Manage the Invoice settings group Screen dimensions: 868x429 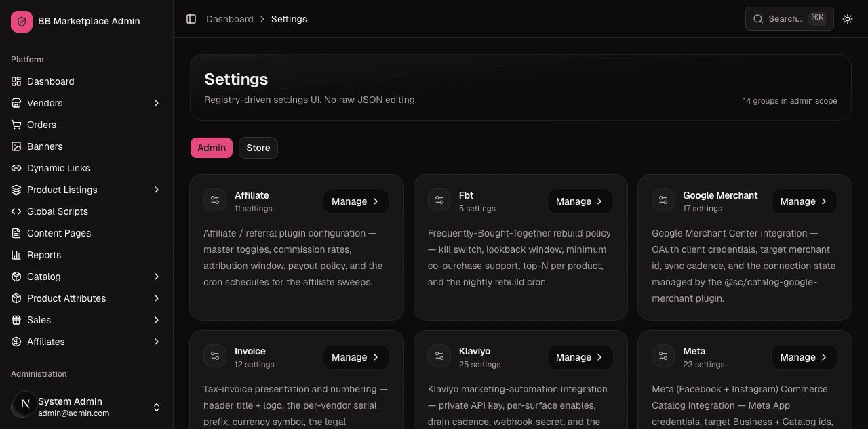click(x=356, y=357)
